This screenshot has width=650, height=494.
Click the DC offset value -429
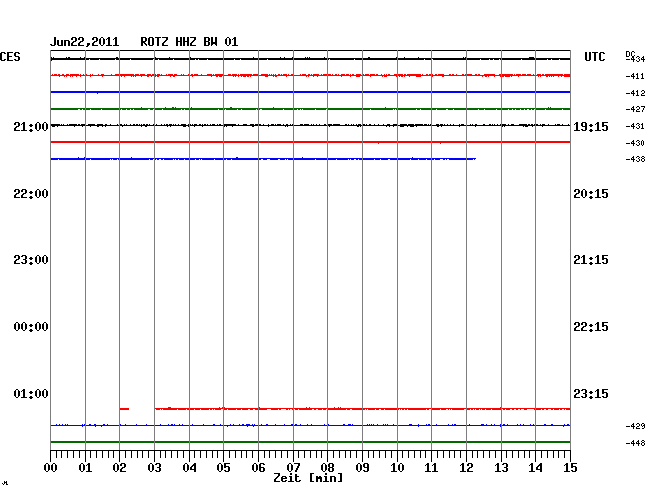coord(635,426)
